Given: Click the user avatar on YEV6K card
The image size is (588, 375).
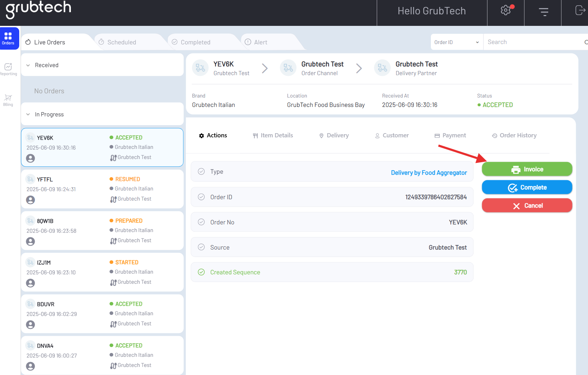Looking at the screenshot, I should pos(30,158).
